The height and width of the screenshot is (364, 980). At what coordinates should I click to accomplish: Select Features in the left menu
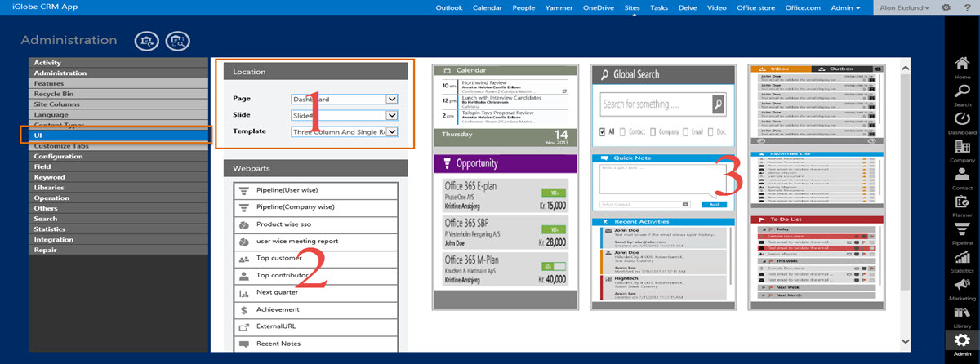(x=118, y=83)
